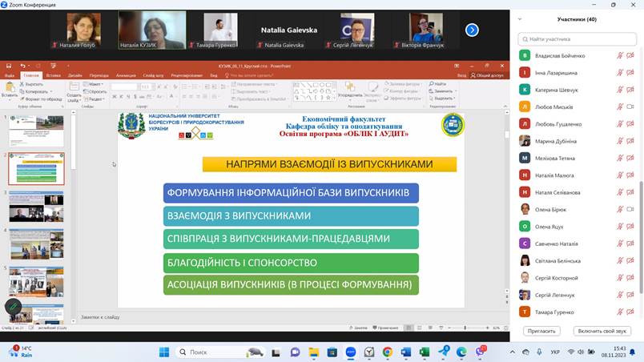
Task: Toggle underline Ч formatting
Action: (128, 96)
